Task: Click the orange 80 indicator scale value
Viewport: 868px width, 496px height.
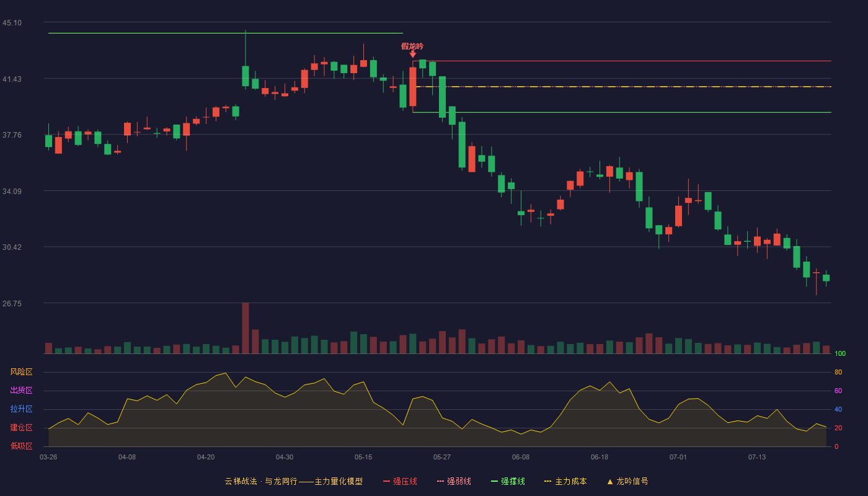Action: click(x=838, y=372)
